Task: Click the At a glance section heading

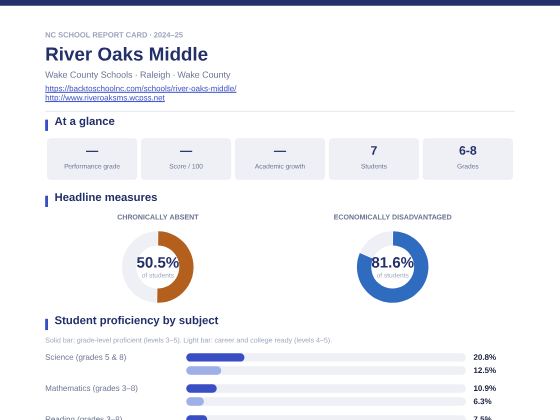Action: (x=85, y=121)
